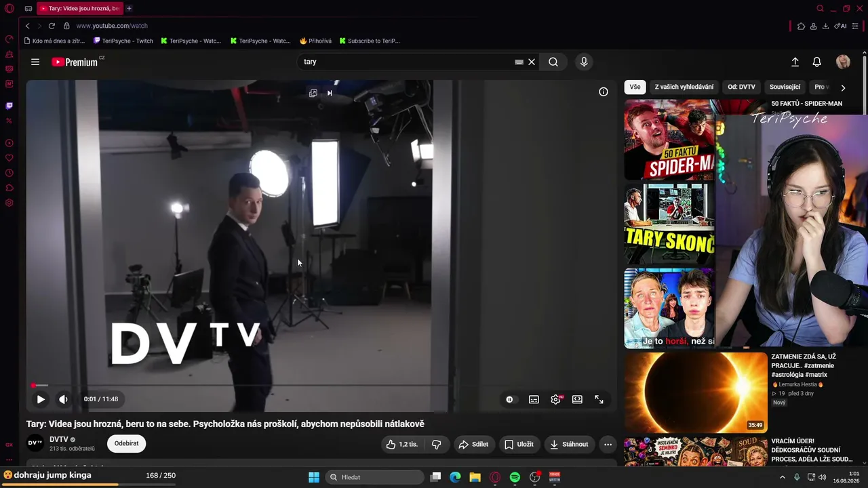This screenshot has width=868, height=488.
Task: Open a new browser tab
Action: [x=129, y=8]
